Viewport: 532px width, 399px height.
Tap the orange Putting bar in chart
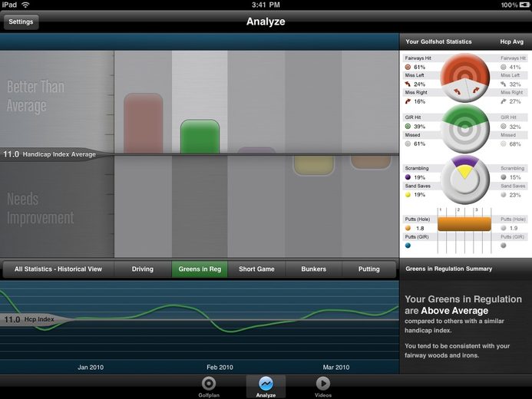pyautogui.click(x=371, y=162)
